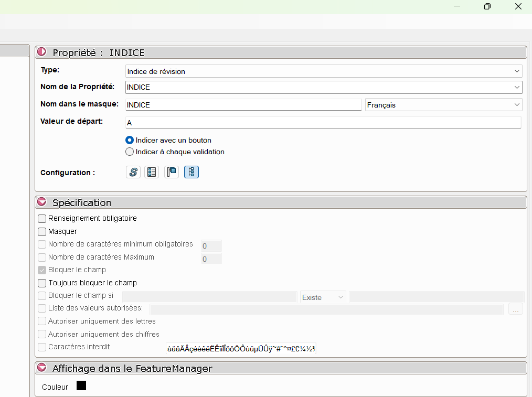Check Renseignement obligatoire
The width and height of the screenshot is (532, 397).
42,219
